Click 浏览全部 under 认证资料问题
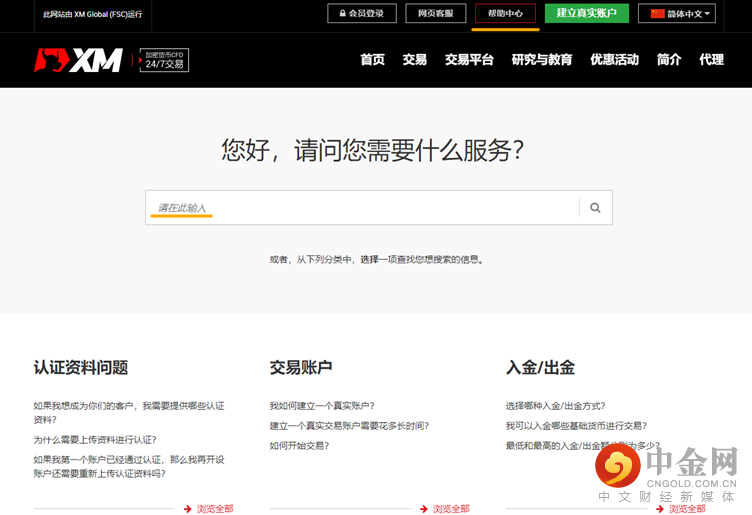Screen dimensions: 752x515 [x=215, y=509]
